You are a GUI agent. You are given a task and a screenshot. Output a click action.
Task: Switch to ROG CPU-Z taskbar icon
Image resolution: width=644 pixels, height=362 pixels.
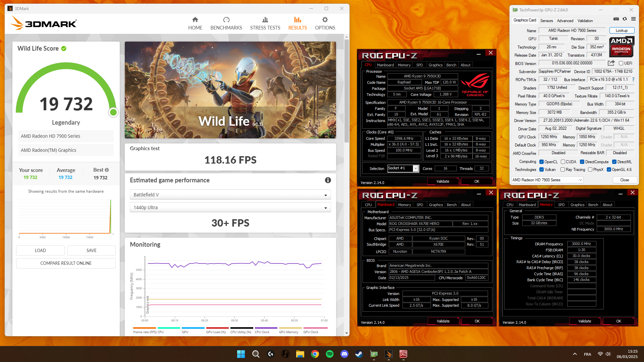(x=403, y=354)
